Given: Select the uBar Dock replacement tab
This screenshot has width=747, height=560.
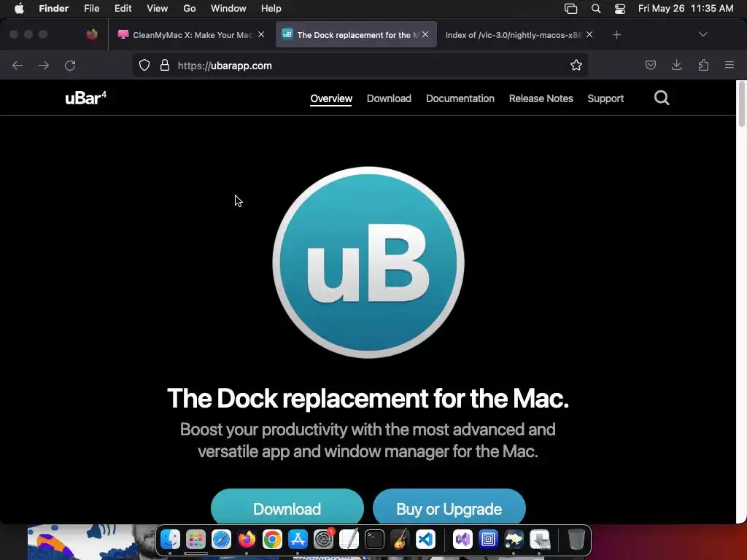Looking at the screenshot, I should pos(356,35).
